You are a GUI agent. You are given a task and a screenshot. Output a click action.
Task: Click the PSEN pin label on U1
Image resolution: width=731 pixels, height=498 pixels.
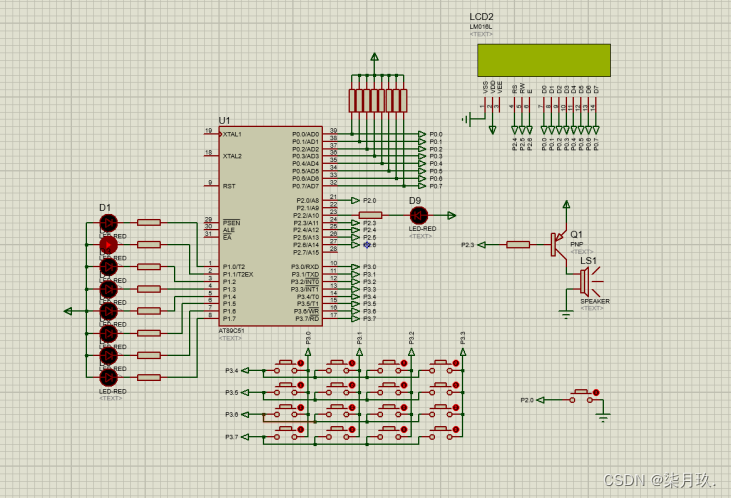[231, 223]
